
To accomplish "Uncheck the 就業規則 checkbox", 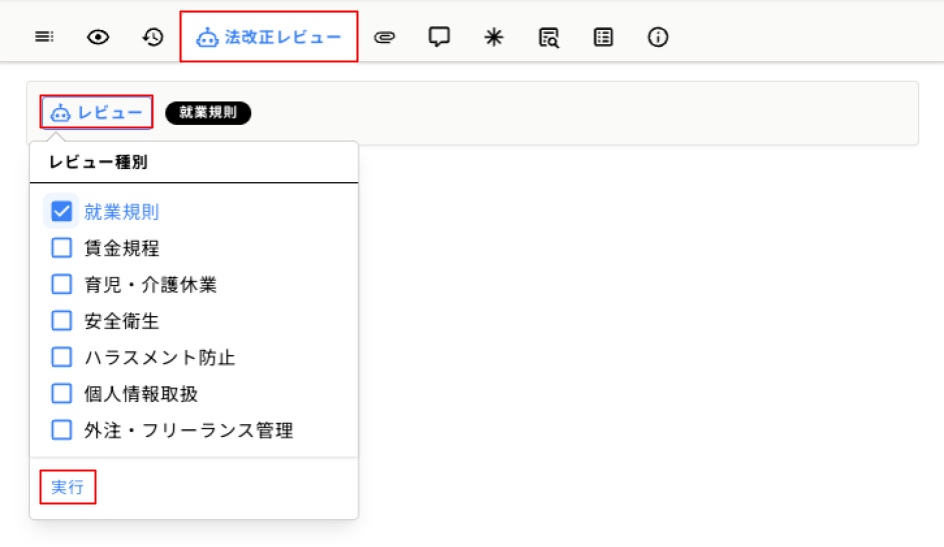I will tap(61, 211).
